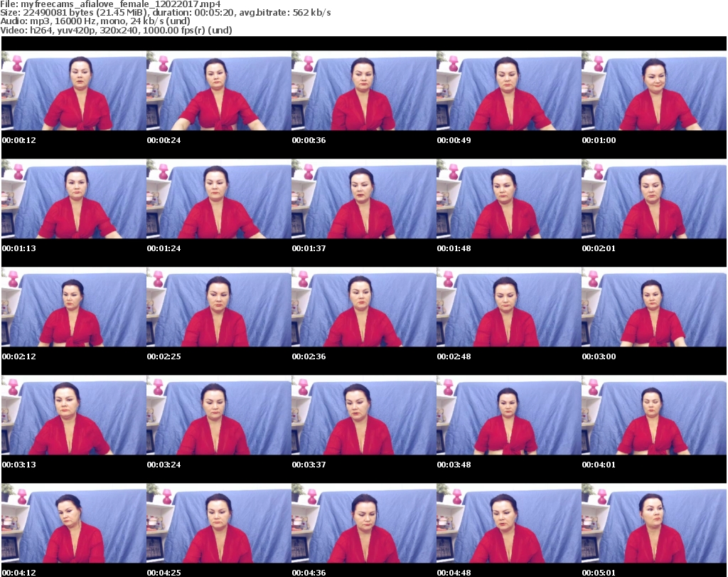
Task: Select the thumbnail frame at 00:01:37
Action: coord(364,198)
